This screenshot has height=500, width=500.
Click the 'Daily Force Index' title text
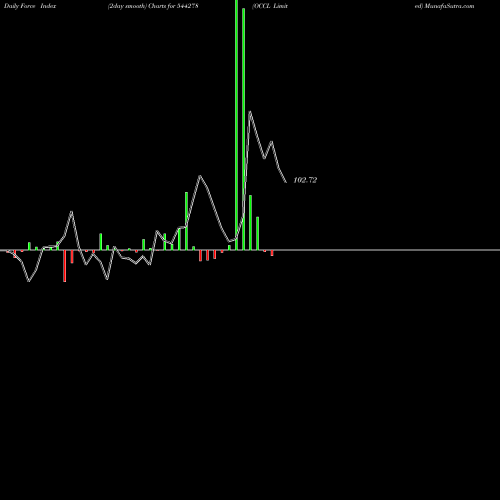coord(30,6)
